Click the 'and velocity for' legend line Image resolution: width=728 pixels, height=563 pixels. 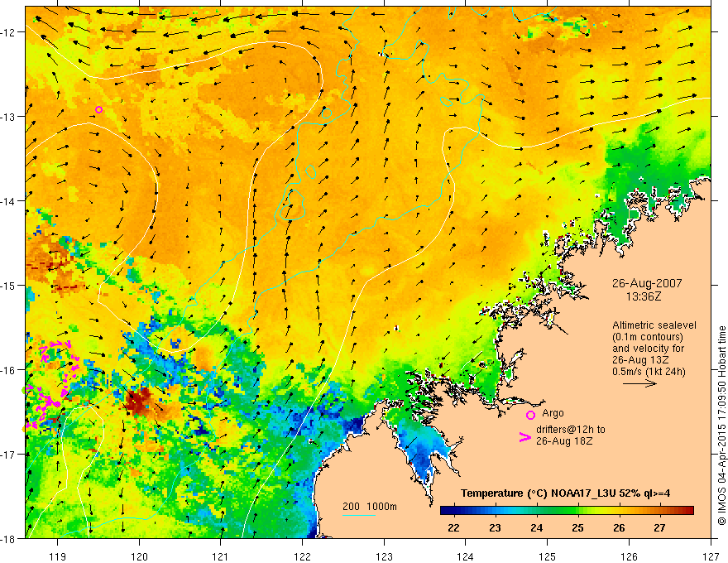pyautogui.click(x=648, y=349)
